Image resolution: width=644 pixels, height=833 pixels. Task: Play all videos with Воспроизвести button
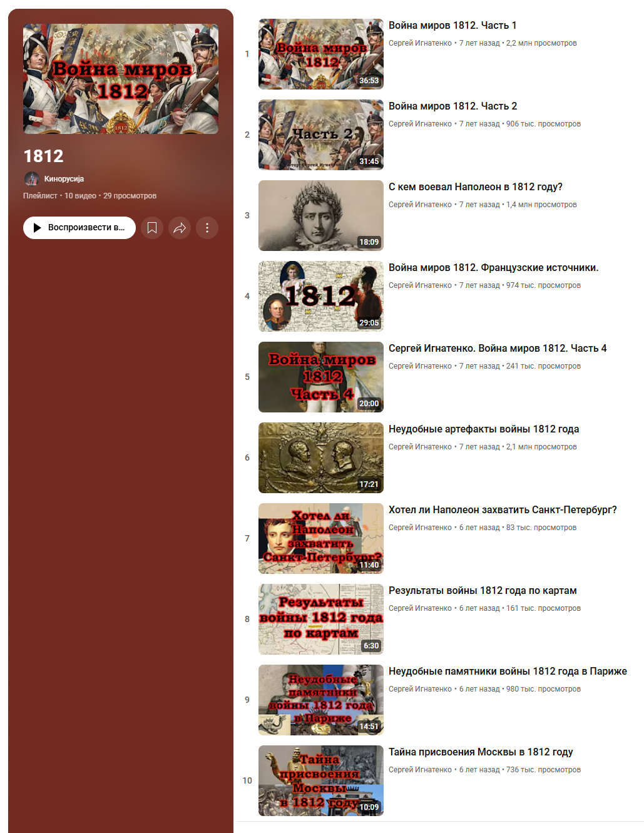pos(79,228)
